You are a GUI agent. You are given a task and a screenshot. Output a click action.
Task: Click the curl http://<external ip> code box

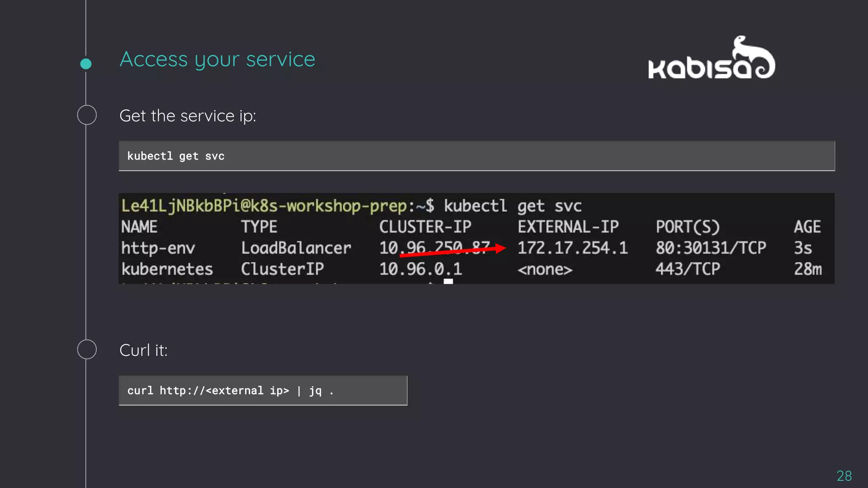click(263, 391)
